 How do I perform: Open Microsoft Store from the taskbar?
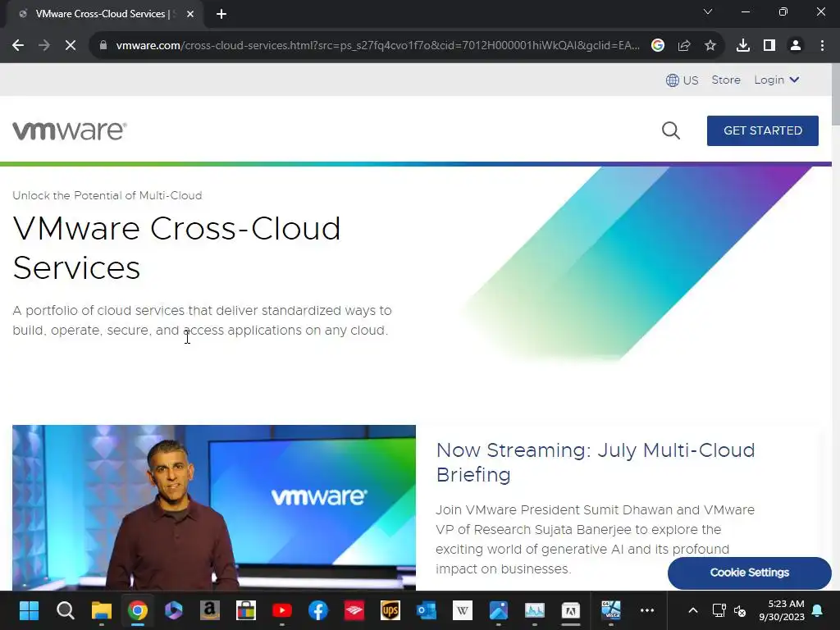(246, 610)
